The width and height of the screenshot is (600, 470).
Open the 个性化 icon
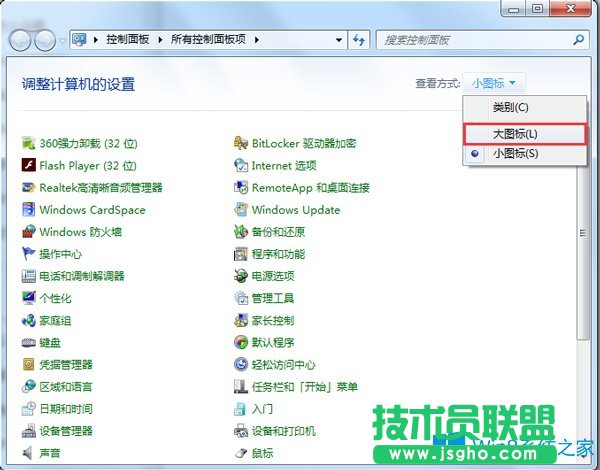point(29,298)
